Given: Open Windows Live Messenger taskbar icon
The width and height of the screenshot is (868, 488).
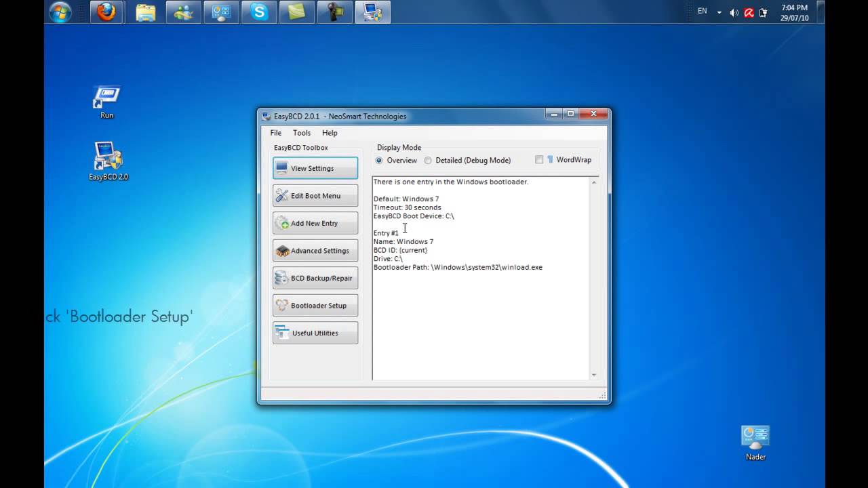Looking at the screenshot, I should point(183,12).
